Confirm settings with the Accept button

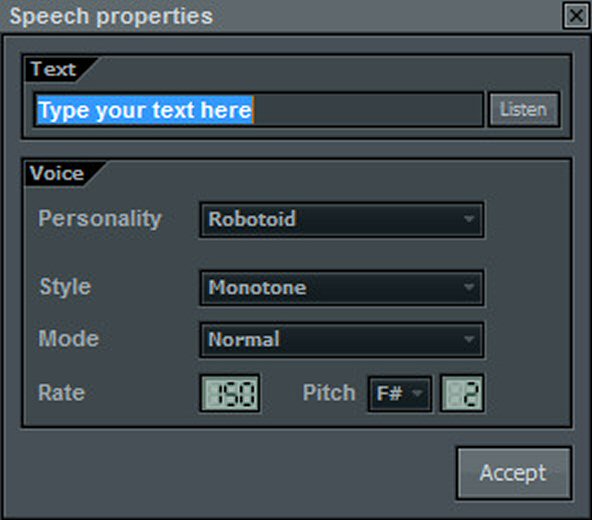(x=514, y=474)
